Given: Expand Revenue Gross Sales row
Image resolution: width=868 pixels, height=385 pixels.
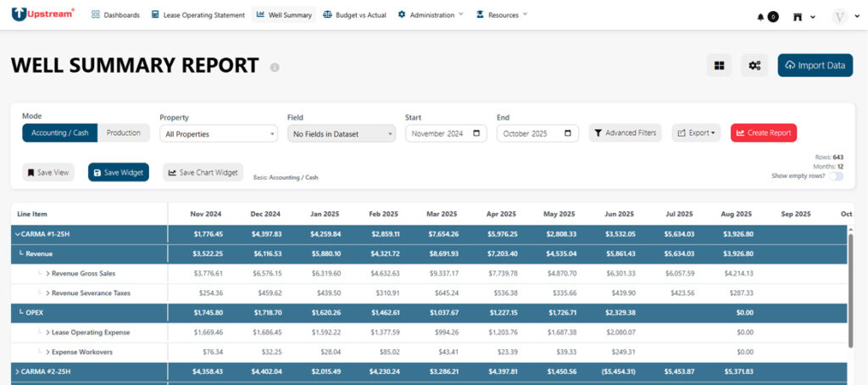Looking at the screenshot, I should (x=48, y=274).
